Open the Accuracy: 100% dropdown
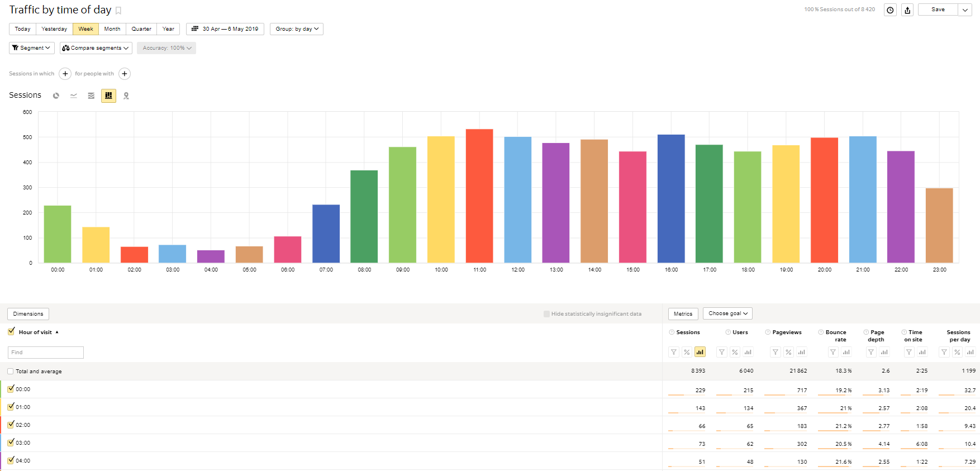This screenshot has height=471, width=980. [166, 48]
